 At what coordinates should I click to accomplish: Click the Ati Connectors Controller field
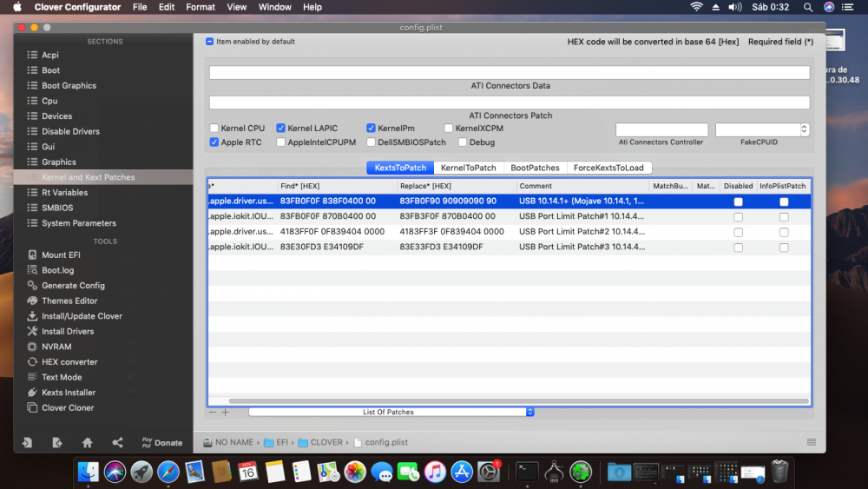click(x=661, y=129)
